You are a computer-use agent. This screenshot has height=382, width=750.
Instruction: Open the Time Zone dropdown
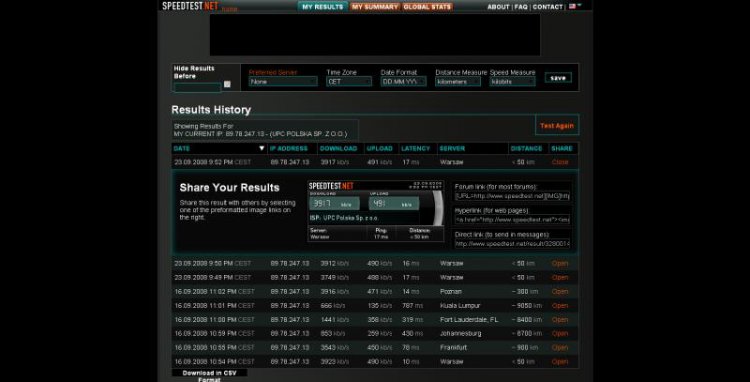point(349,82)
